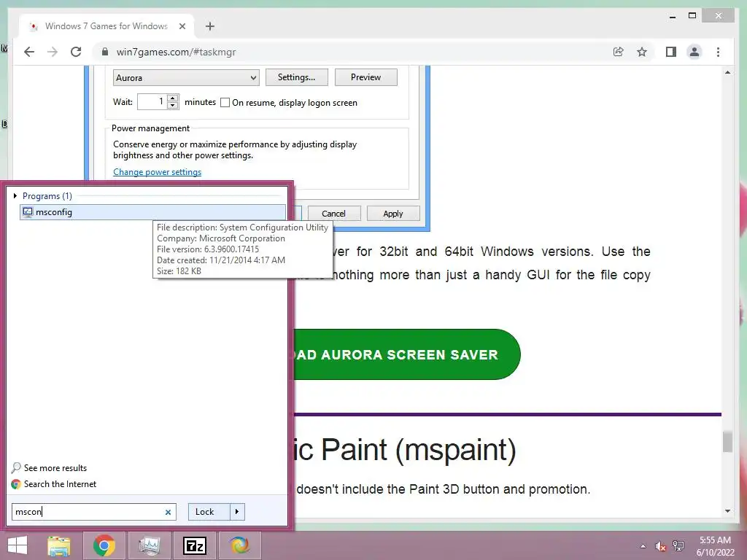Click the padlock site info icon

(105, 52)
